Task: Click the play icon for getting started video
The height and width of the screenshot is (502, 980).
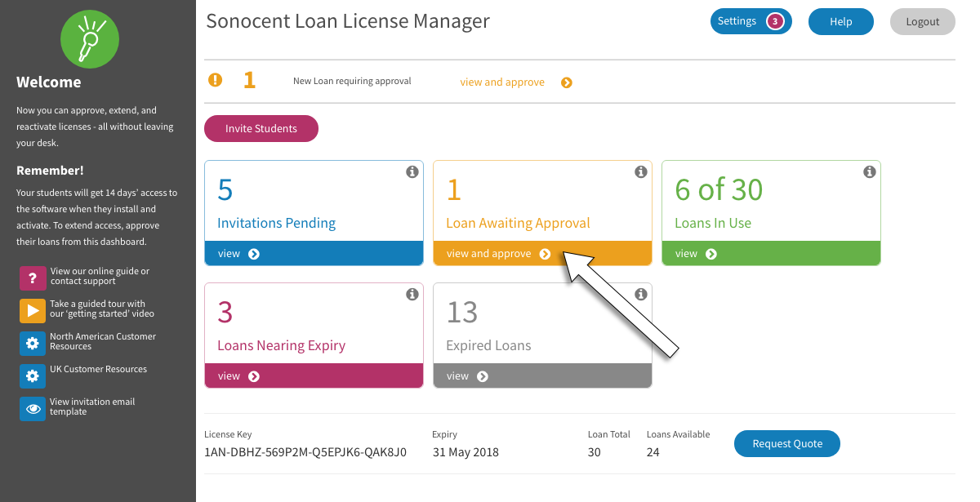Action: tap(33, 311)
